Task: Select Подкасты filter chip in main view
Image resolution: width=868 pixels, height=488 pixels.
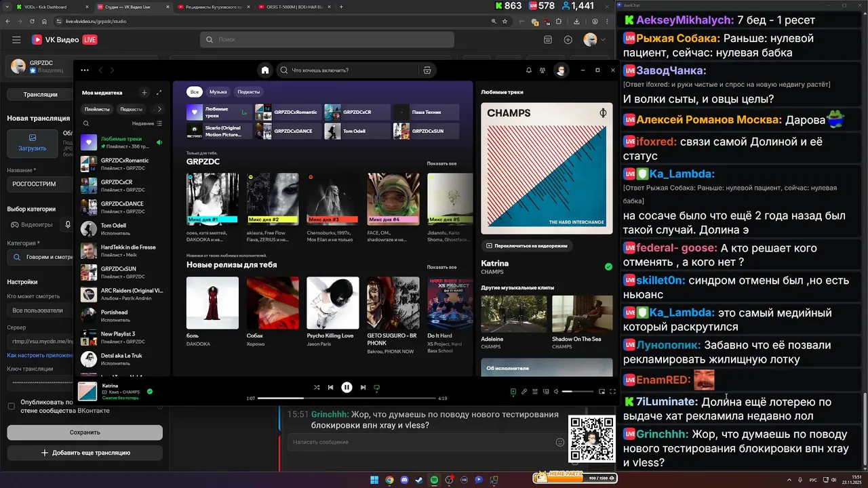Action: [249, 91]
